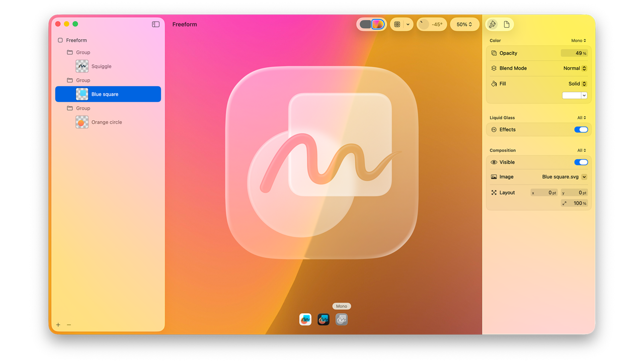The height and width of the screenshot is (362, 644).
Task: Click the Effects FX icon
Action: coord(494,130)
